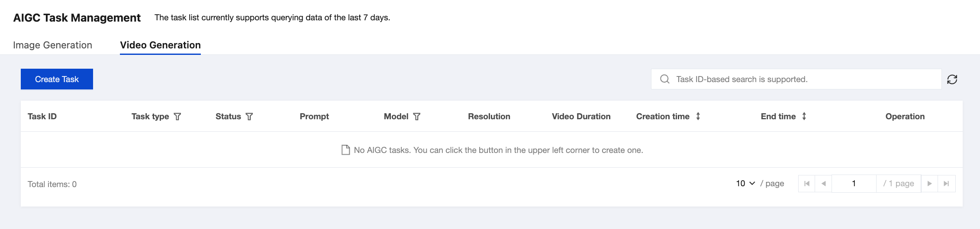Go to the previous page
980x229 pixels.
coord(823,184)
